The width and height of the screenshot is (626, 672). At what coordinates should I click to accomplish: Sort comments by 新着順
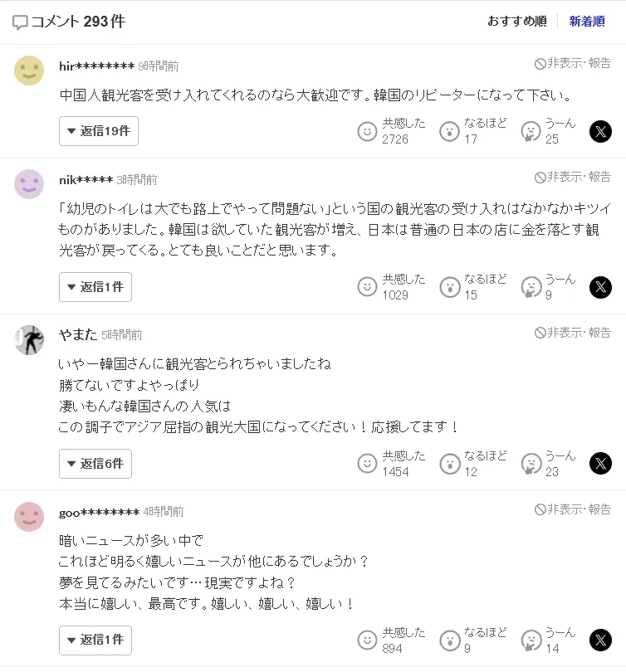586,22
